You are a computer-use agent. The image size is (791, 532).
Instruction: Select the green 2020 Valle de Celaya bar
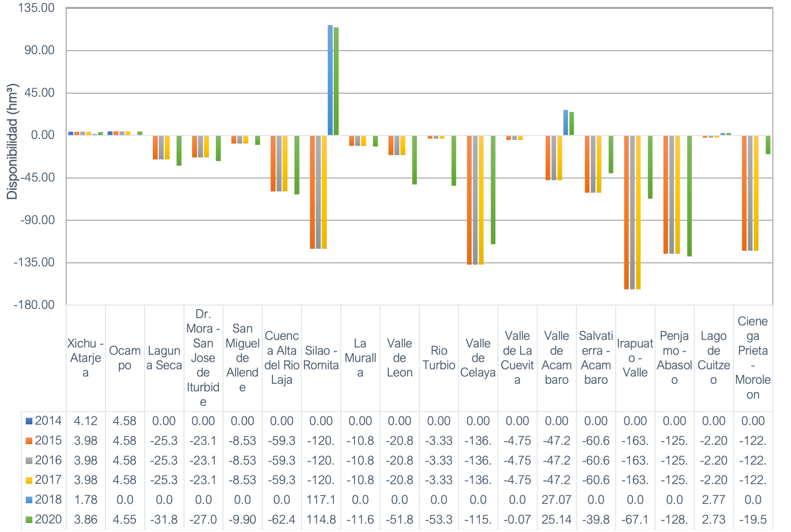pos(493,189)
